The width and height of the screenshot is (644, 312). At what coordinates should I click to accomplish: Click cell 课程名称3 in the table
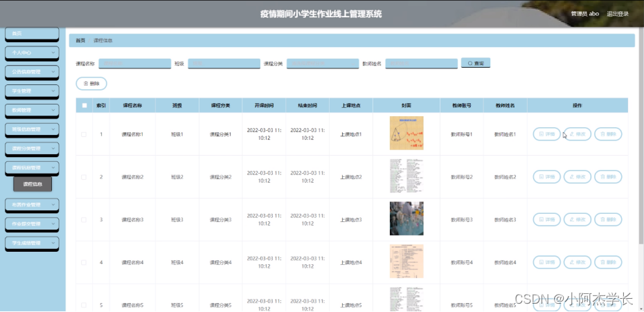(x=132, y=219)
